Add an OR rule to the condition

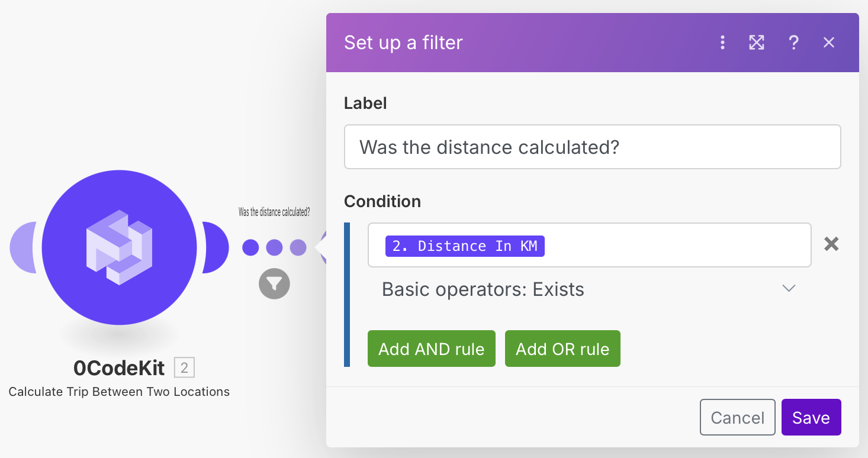click(562, 349)
